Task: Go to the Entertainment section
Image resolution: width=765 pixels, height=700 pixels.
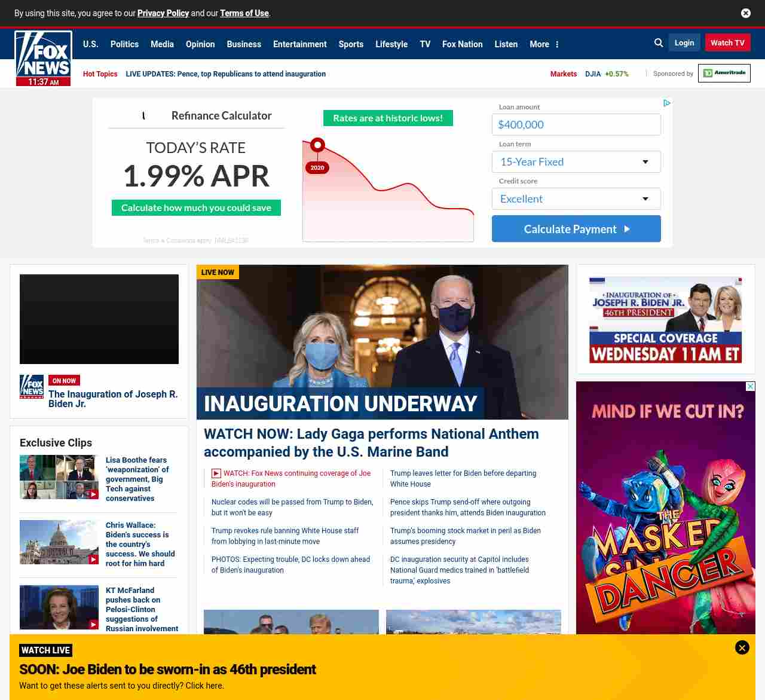Action: tap(299, 44)
